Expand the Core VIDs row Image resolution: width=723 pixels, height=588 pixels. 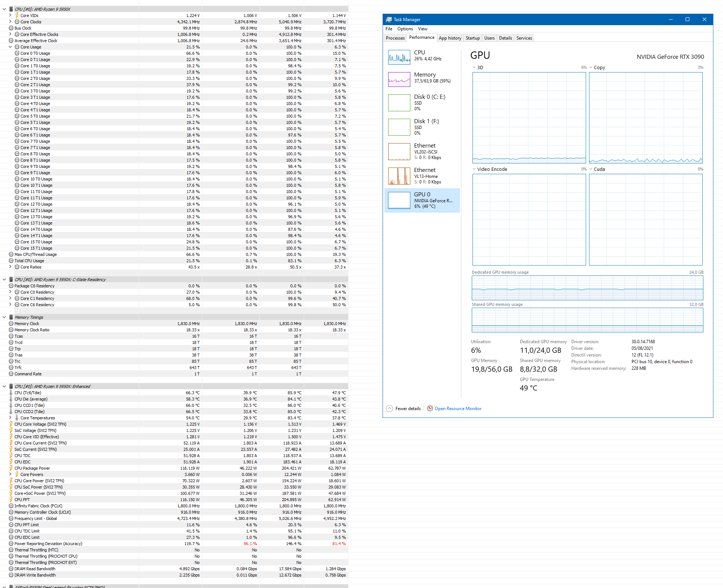(10, 16)
